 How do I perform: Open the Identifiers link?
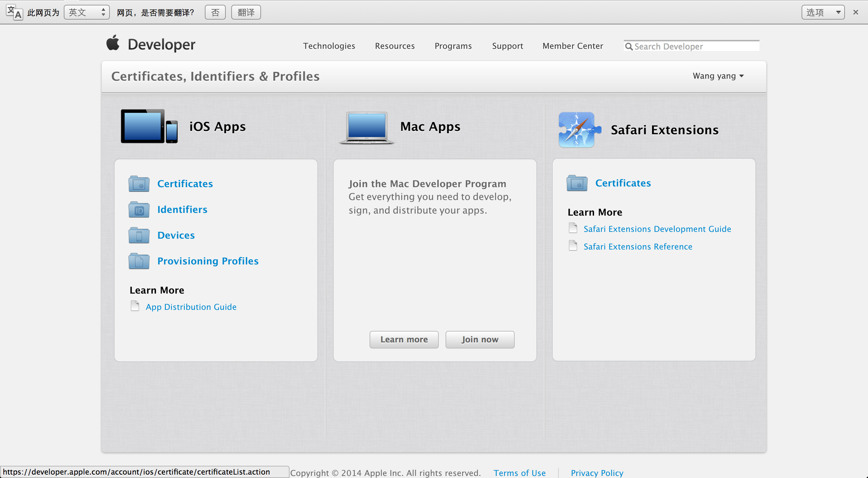(182, 210)
